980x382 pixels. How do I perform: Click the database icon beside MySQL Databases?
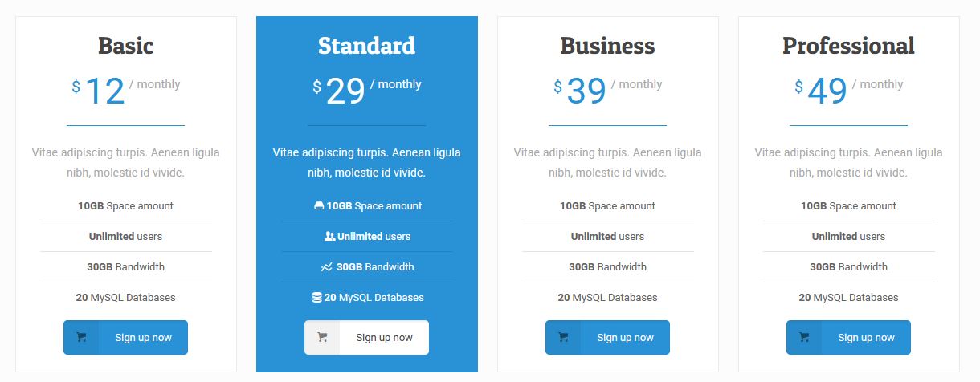[317, 298]
